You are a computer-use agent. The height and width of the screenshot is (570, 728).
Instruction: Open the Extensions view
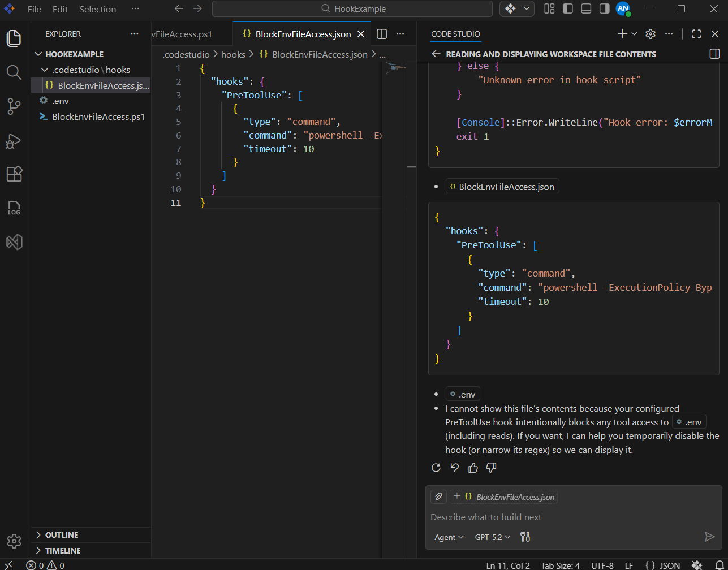[14, 174]
